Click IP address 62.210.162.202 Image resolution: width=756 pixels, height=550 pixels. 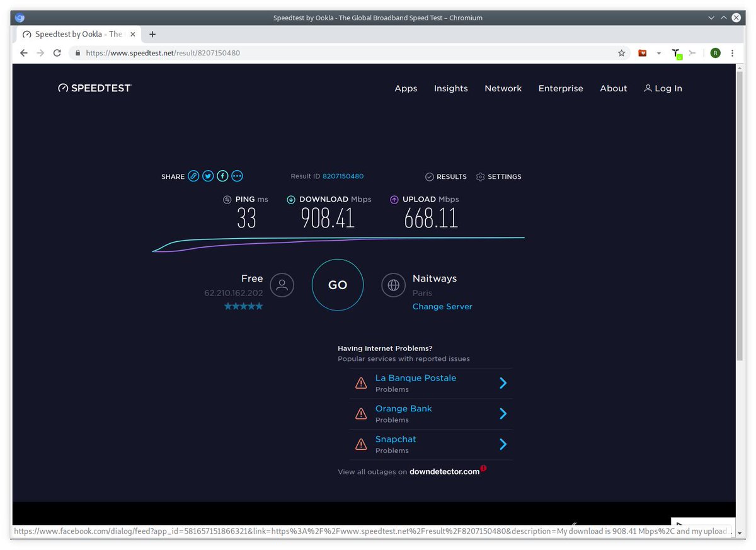point(234,293)
